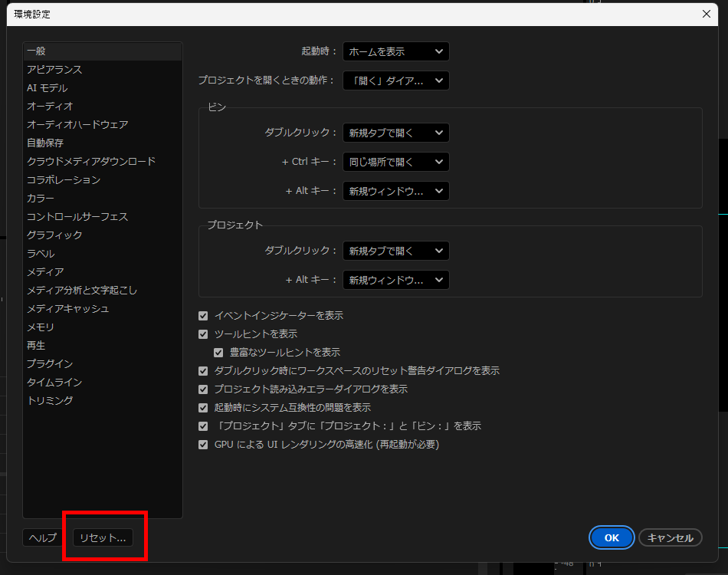Disable ツールヒントを表示
The width and height of the screenshot is (728, 575).
click(203, 333)
